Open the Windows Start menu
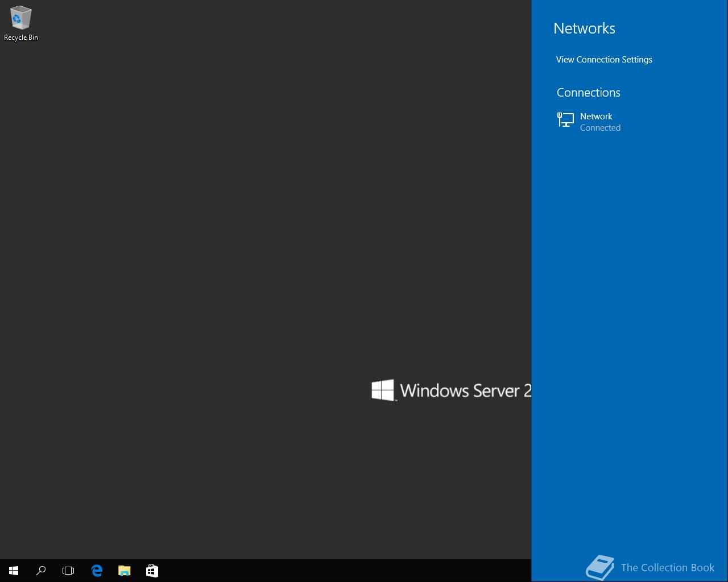 pos(14,571)
